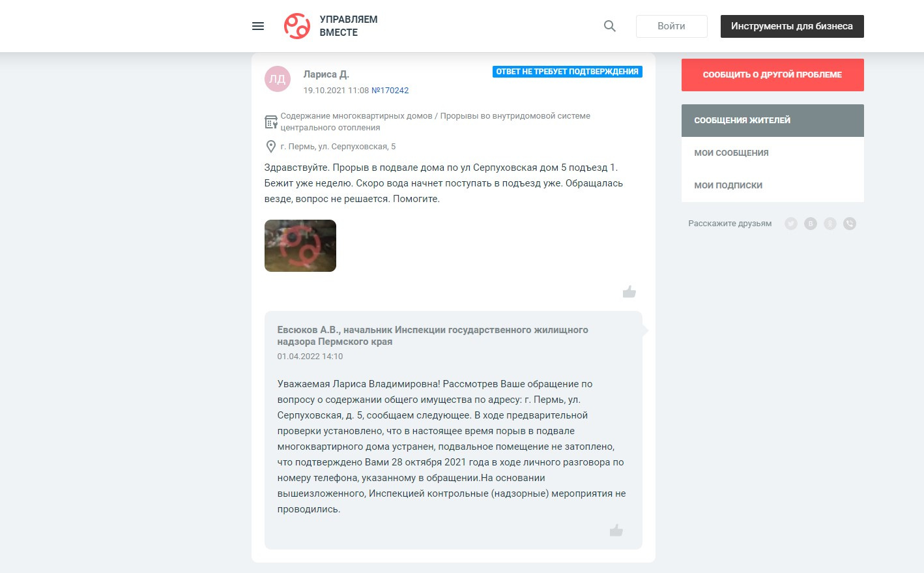The height and width of the screenshot is (573, 924).
Task: Click the category building icon
Action: [271, 122]
